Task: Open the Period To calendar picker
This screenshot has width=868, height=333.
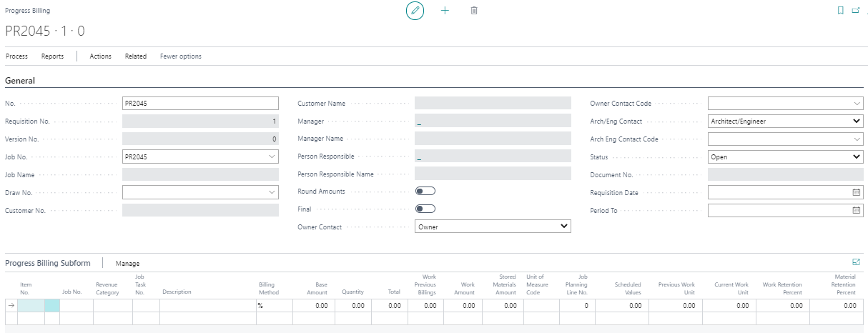Action: click(857, 211)
